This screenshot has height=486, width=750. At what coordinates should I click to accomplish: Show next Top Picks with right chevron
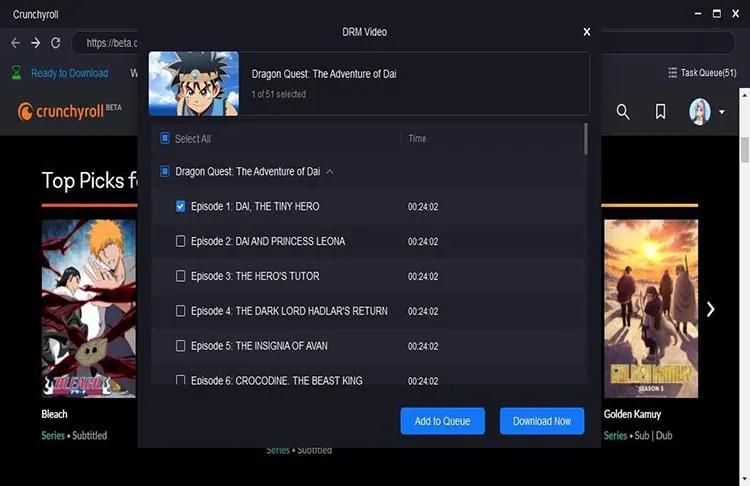coord(710,309)
